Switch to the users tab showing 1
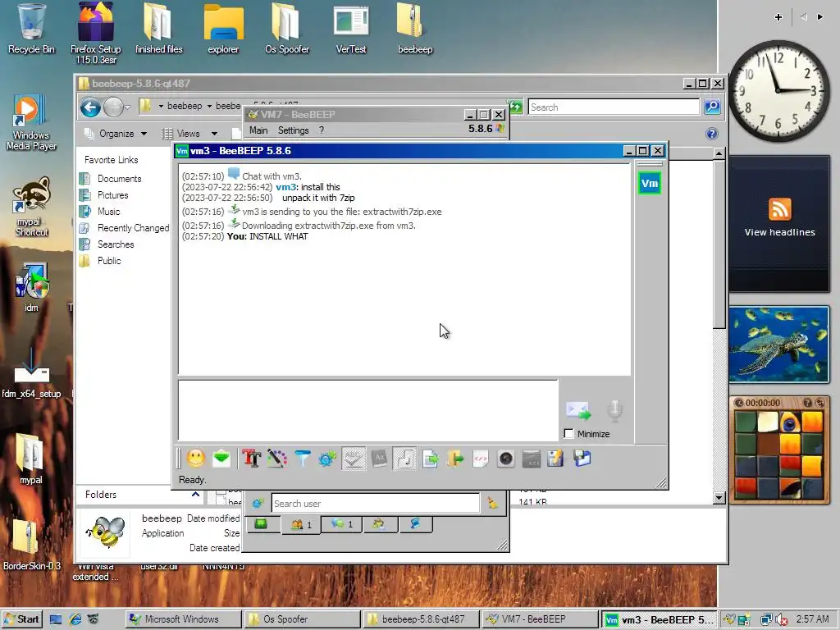Viewport: 840px width, 630px height. pos(301,524)
